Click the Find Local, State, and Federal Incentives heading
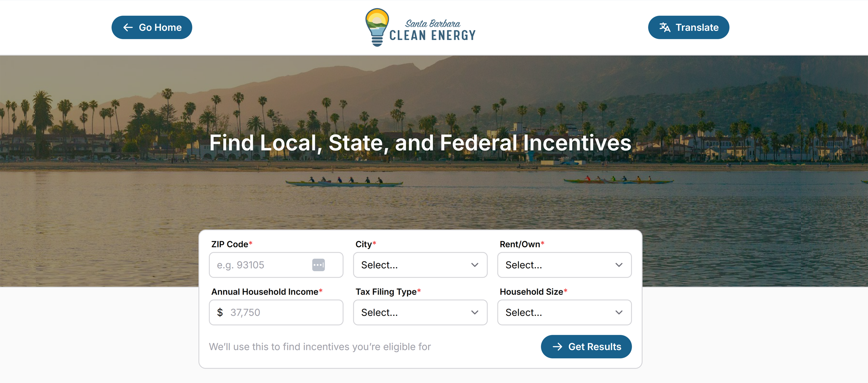The height and width of the screenshot is (383, 868). pos(420,143)
